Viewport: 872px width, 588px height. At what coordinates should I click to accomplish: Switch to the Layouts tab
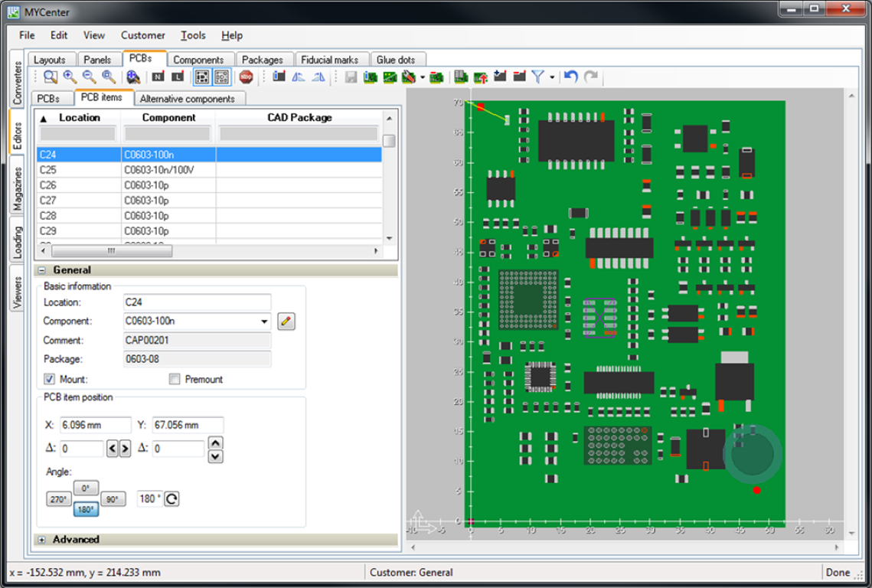point(50,60)
